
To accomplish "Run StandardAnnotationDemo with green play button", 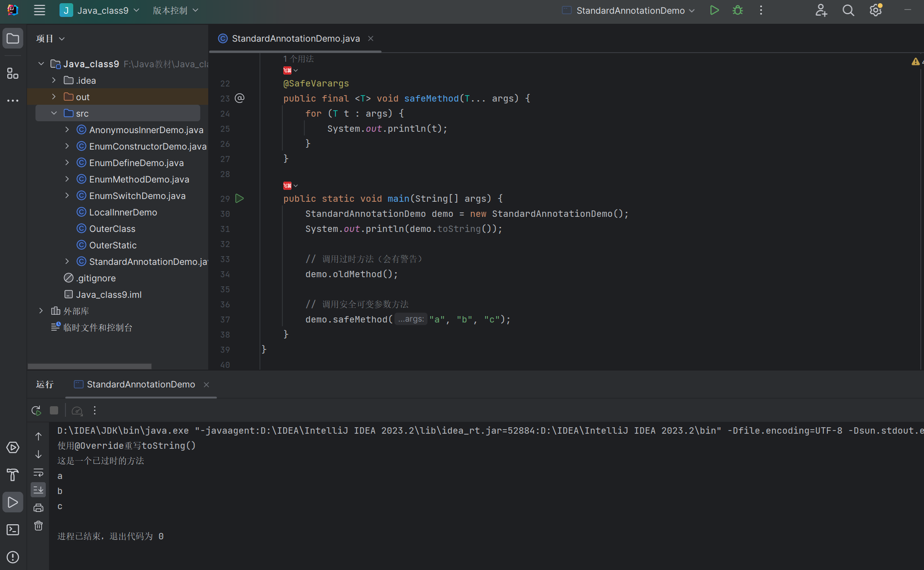I will pos(714,10).
